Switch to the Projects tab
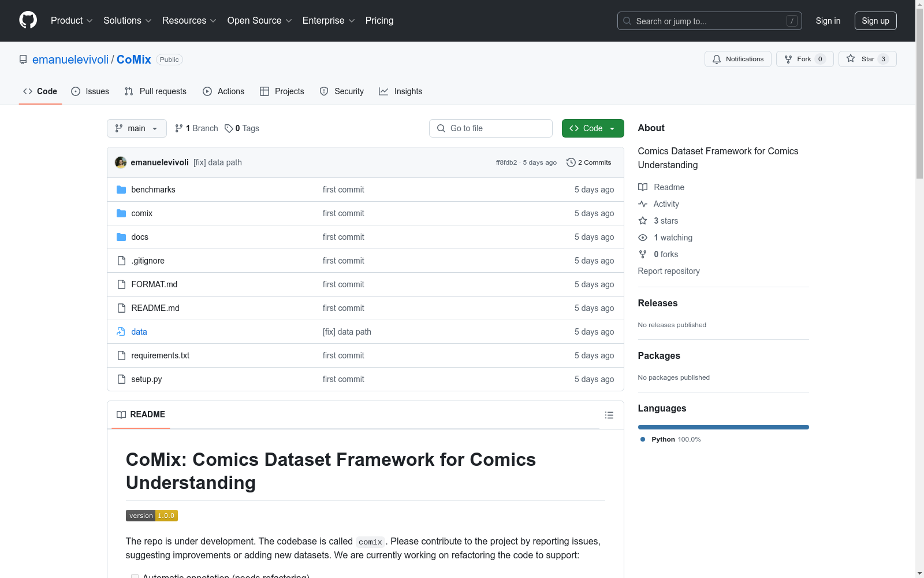The height and width of the screenshot is (578, 924). (282, 91)
